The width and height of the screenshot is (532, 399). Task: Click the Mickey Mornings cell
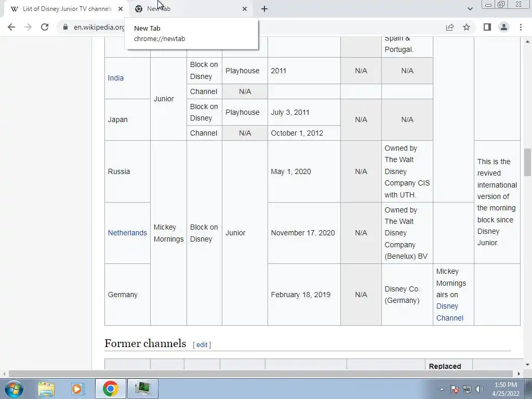coord(168,233)
